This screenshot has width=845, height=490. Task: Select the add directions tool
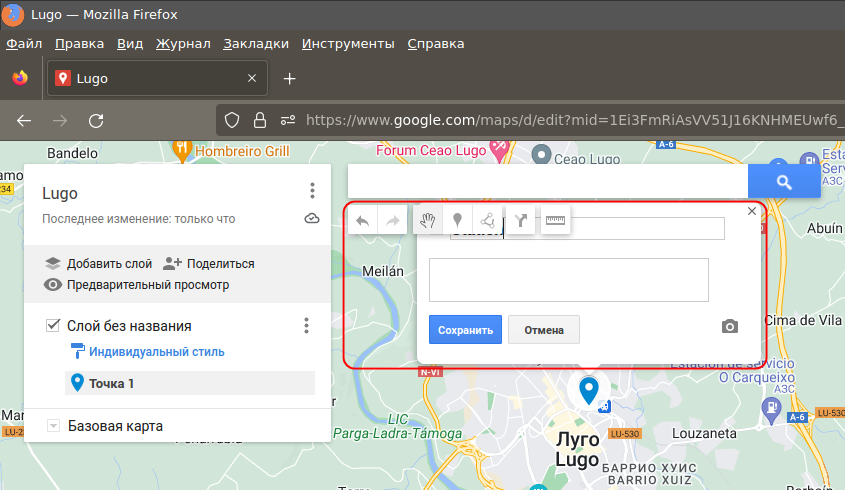(521, 220)
